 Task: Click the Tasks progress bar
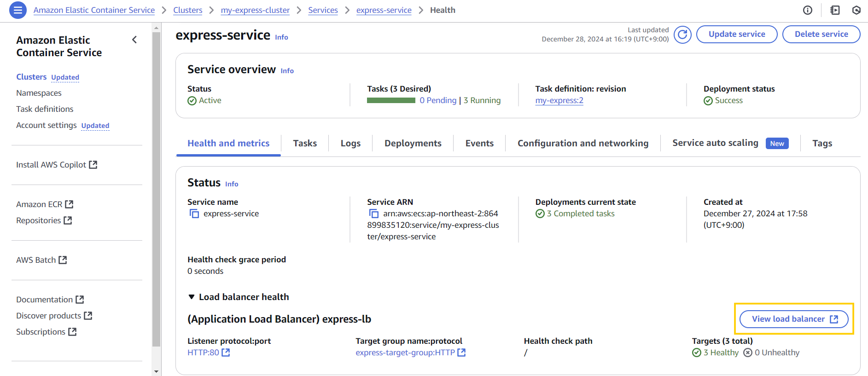coord(391,100)
